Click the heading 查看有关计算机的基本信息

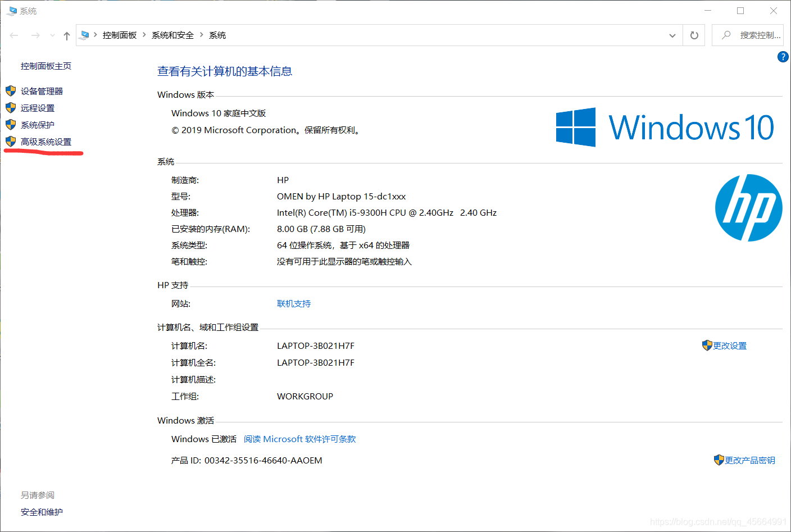tap(225, 71)
